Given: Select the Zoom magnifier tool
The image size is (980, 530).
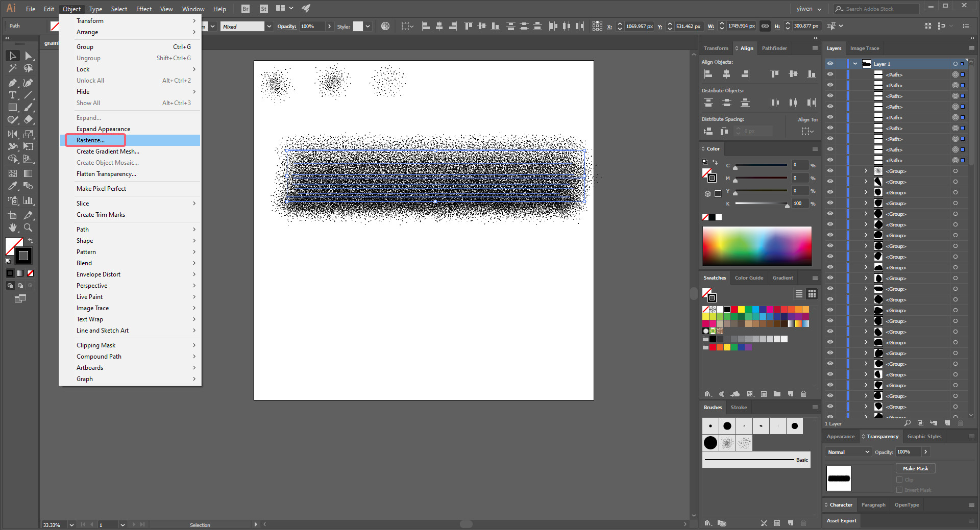Looking at the screenshot, I should (29, 228).
